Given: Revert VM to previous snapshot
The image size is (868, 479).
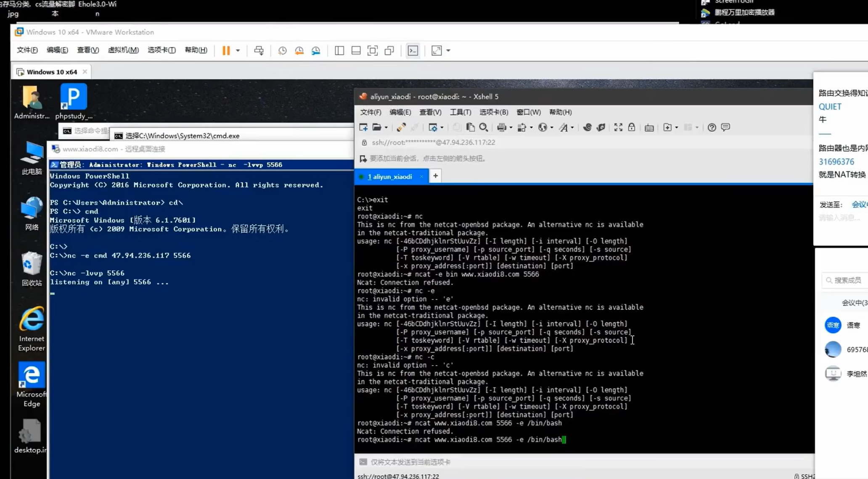Looking at the screenshot, I should click(x=299, y=50).
